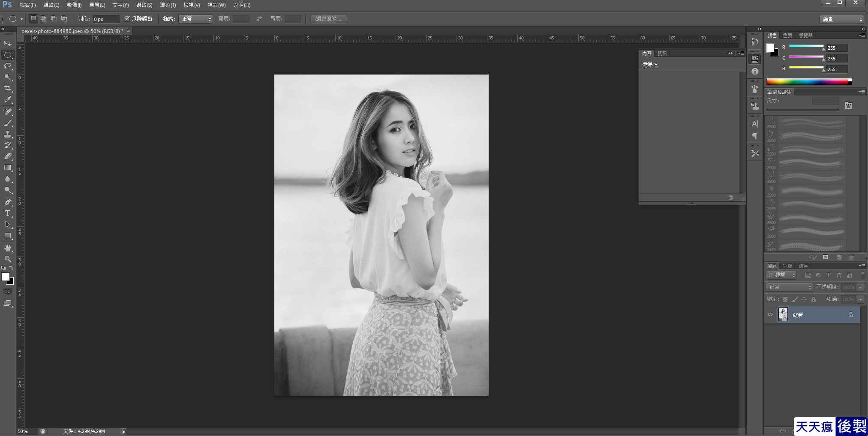Delete brush in Brush Presets panel
This screenshot has height=436, width=868.
pyautogui.click(x=851, y=257)
